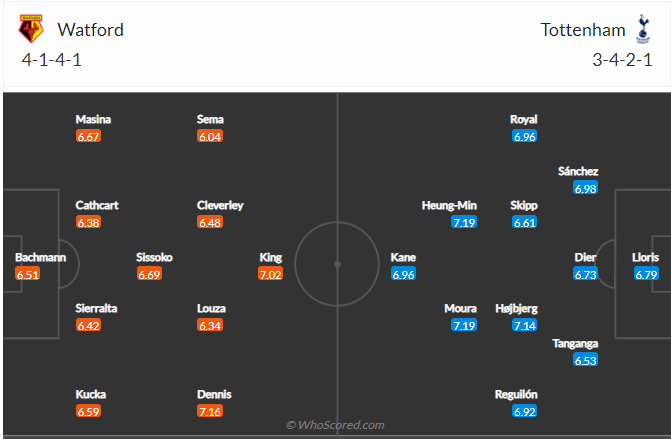
Task: Open the Watford team name link
Action: [x=91, y=30]
